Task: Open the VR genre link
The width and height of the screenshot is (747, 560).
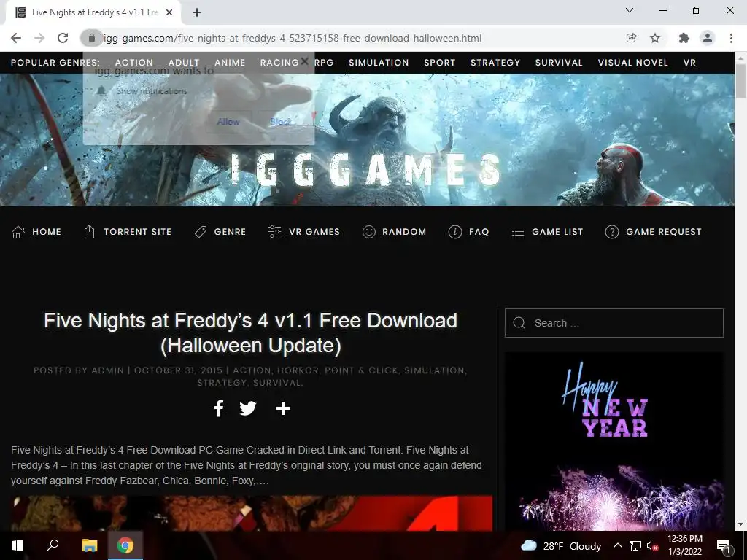Action: 689,63
